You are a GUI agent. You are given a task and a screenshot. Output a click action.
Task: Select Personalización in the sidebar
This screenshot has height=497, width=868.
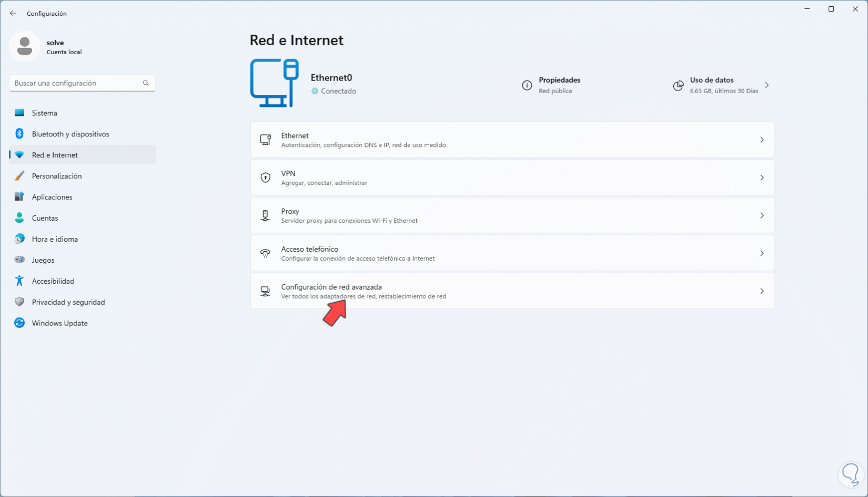[83, 176]
